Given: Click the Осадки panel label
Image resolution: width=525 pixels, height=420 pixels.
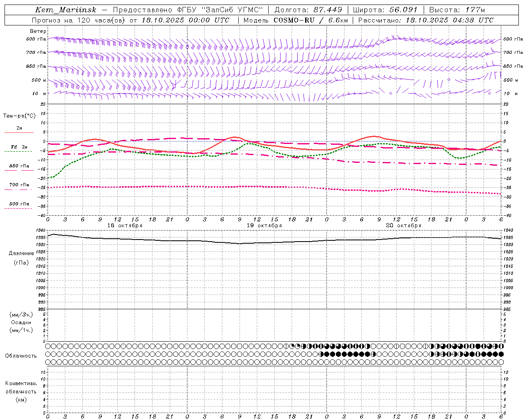Looking at the screenshot, I should click(21, 322).
